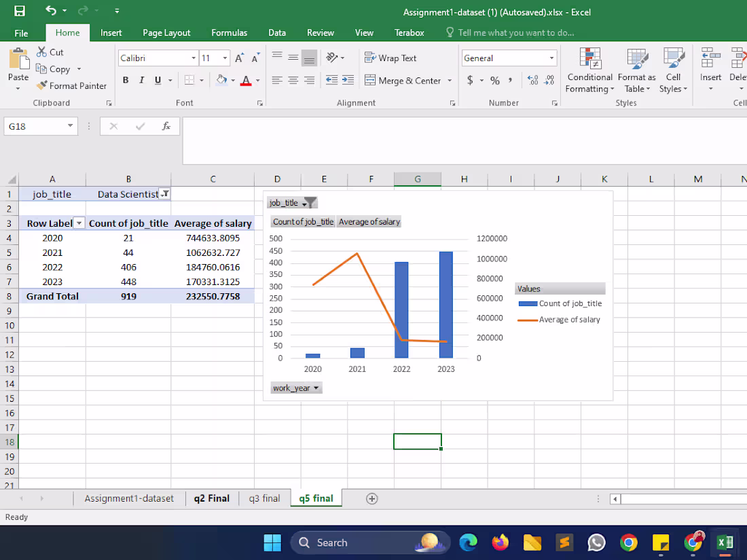Switch to the Insert ribbon tab

tap(111, 33)
